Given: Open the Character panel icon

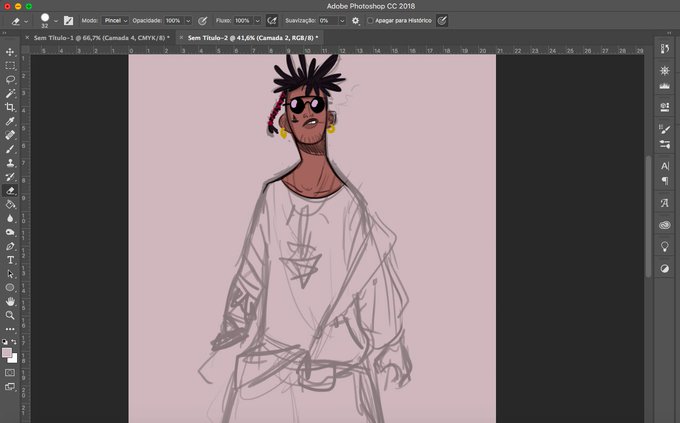Looking at the screenshot, I should 664,166.
